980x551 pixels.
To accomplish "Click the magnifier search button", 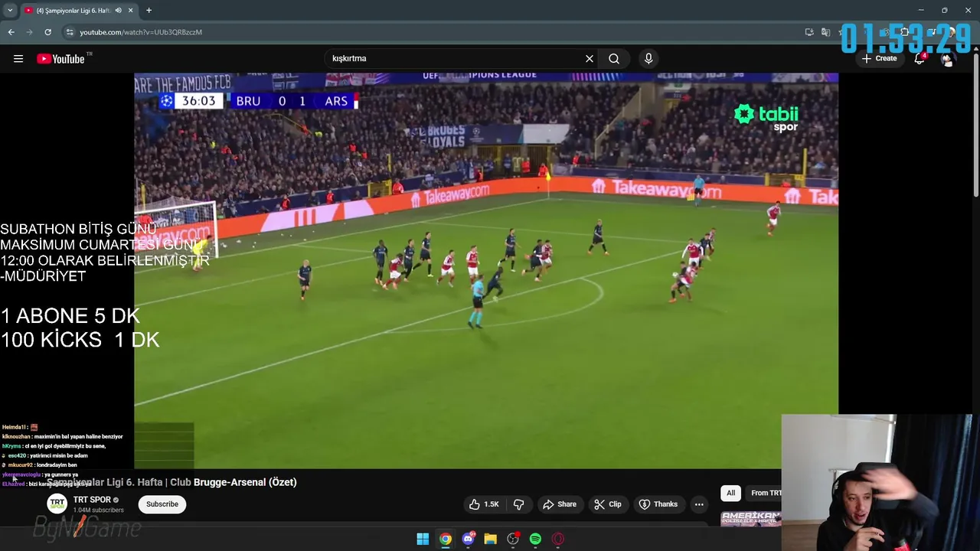I will click(614, 58).
